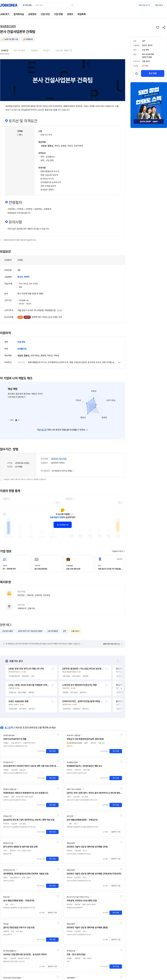Screen dimensions: 167x980
Task: Click 회원가입/로그인 button
Action: [144, 5]
